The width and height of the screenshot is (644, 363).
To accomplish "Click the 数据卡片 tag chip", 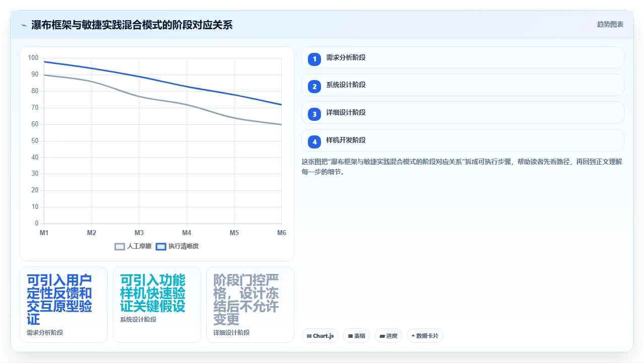I will click(425, 336).
